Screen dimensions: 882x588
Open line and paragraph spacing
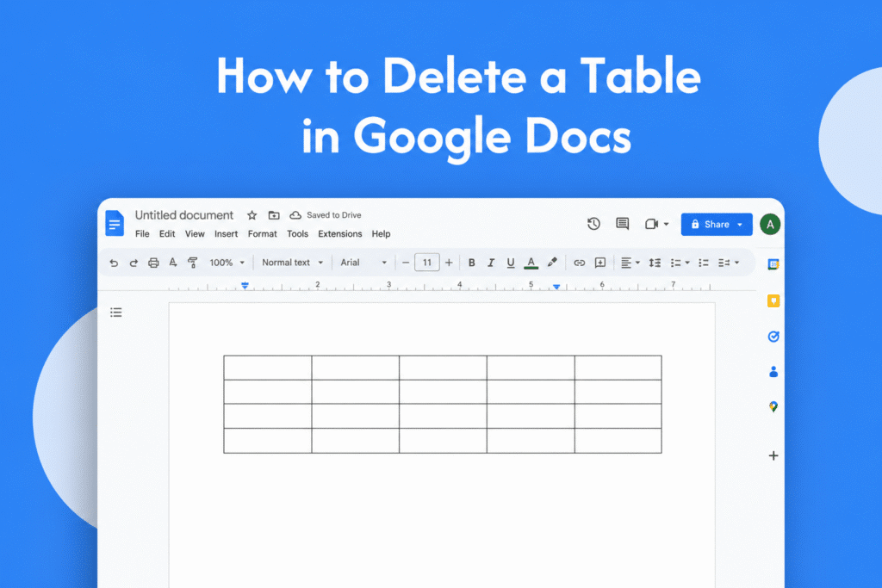(655, 263)
